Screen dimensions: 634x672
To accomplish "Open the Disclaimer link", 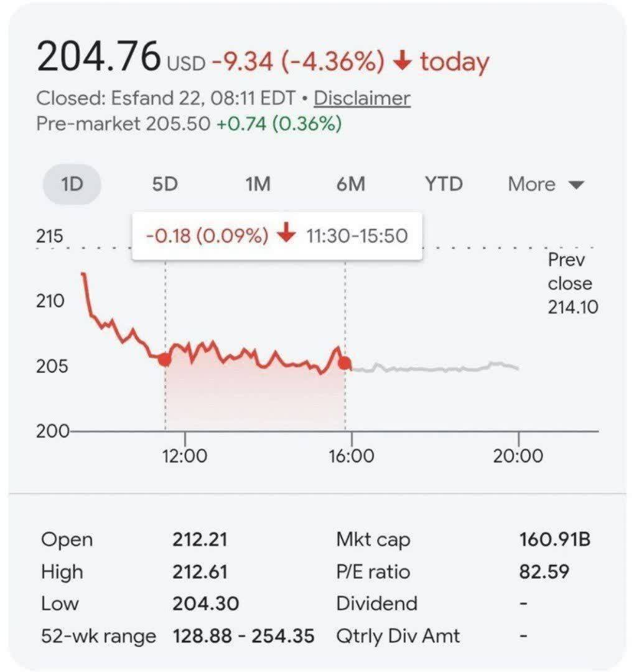I will point(361,98).
